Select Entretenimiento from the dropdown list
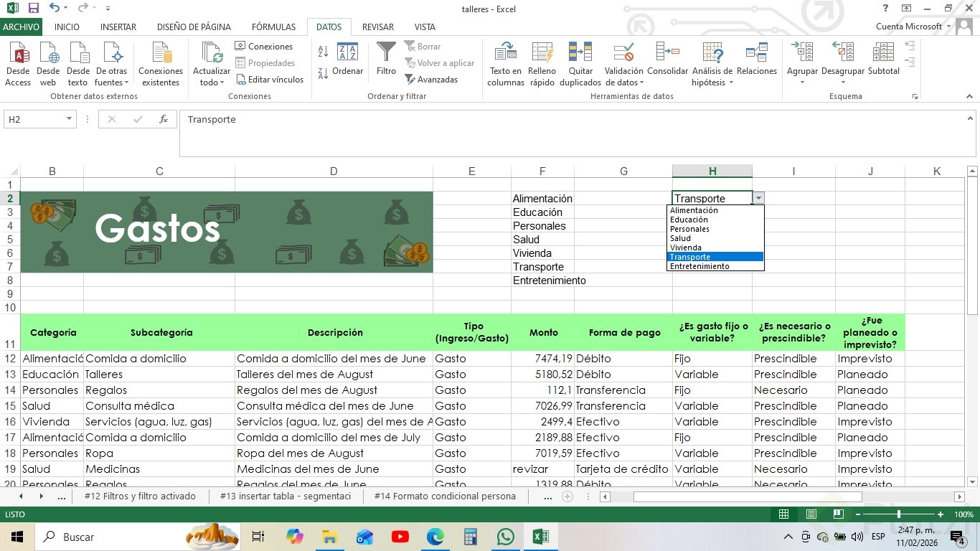Viewport: 980px width, 551px height. click(699, 266)
